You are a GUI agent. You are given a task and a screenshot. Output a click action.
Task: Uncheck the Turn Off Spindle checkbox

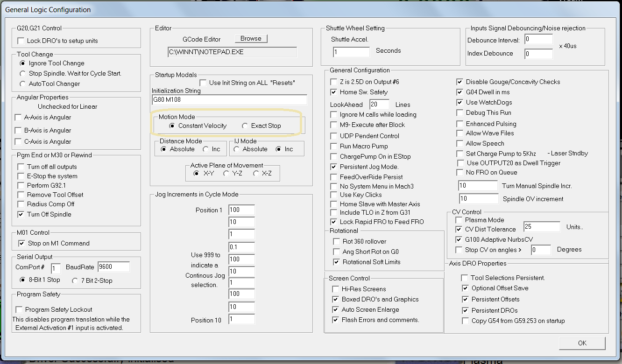(x=21, y=214)
